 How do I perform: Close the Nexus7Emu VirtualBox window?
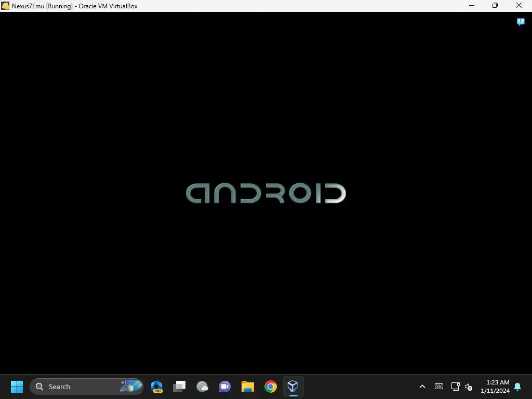(x=519, y=5)
